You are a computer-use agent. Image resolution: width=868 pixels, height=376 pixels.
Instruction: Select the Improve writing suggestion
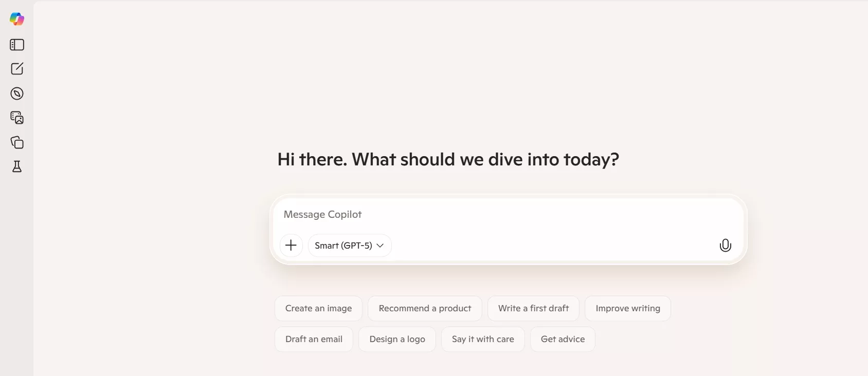(x=627, y=308)
